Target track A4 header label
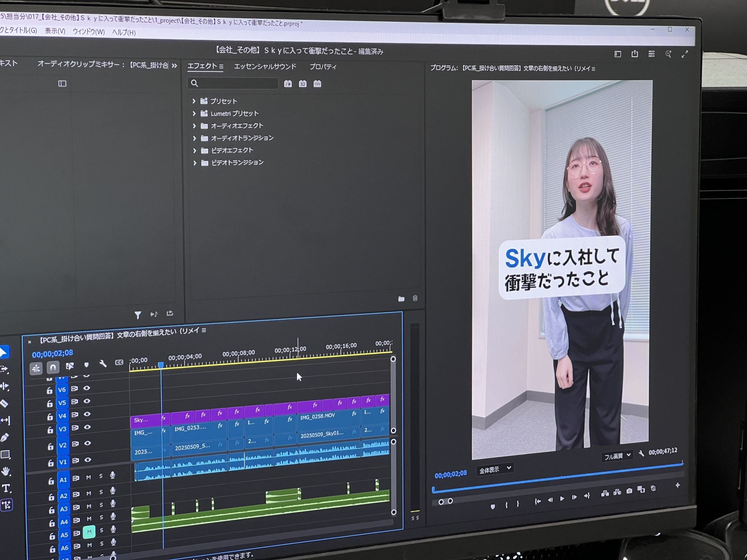 64,522
